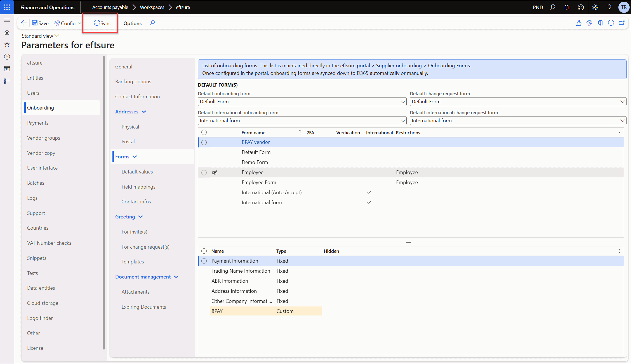The height and width of the screenshot is (364, 631).
Task: Click the back arrow in action pane
Action: click(x=24, y=23)
